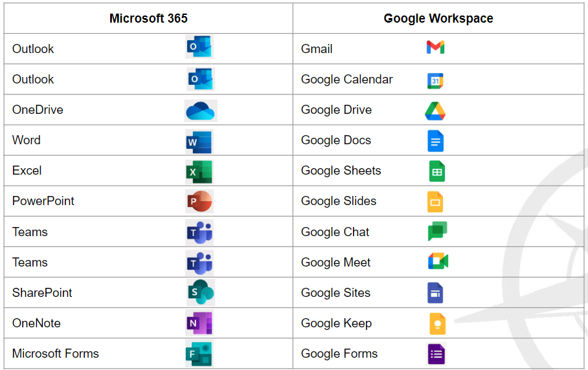
Task: Select the Microsoft Forms icon
Action: [199, 354]
